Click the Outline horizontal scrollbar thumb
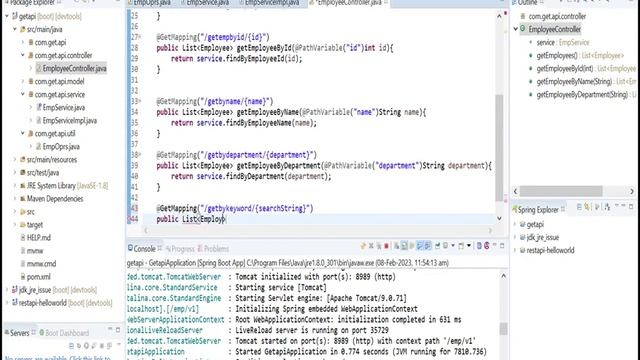Viewport: 640px width, 360px height. pos(561,191)
